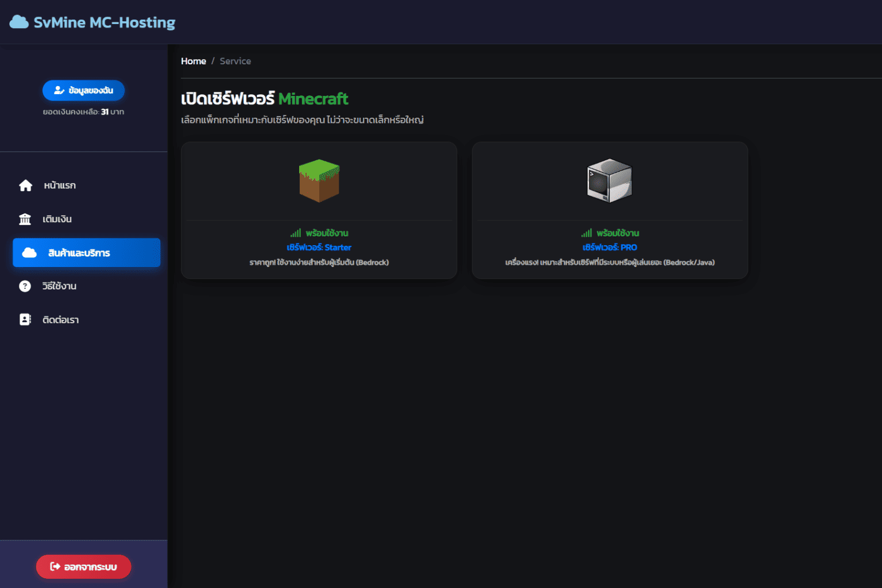Open the วิธีใช้งาน menu item
The width and height of the screenshot is (882, 588).
(59, 286)
